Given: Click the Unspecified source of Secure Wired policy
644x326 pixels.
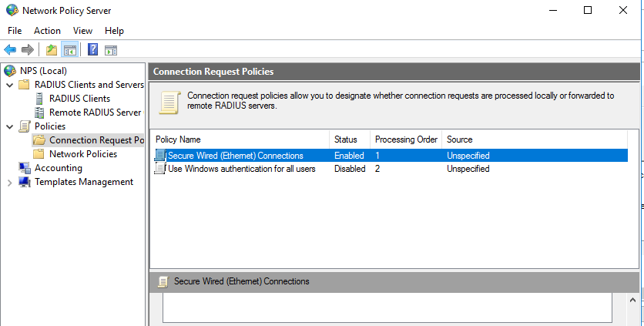Looking at the screenshot, I should pyautogui.click(x=468, y=156).
